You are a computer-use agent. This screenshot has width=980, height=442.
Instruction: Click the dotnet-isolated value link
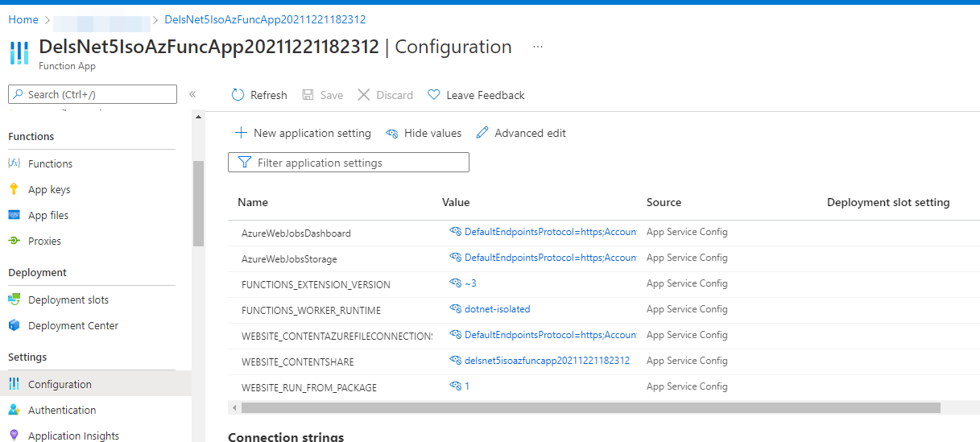497,309
